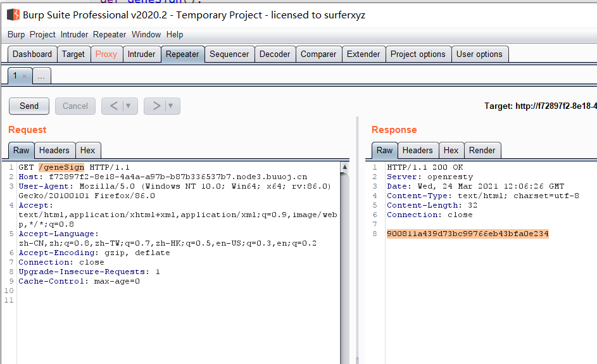Switch to the Target tab

[73, 54]
